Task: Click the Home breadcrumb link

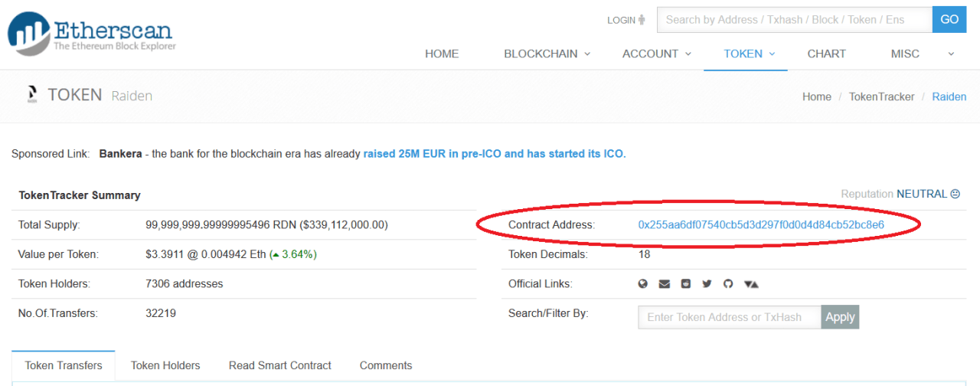Action: pyautogui.click(x=817, y=96)
